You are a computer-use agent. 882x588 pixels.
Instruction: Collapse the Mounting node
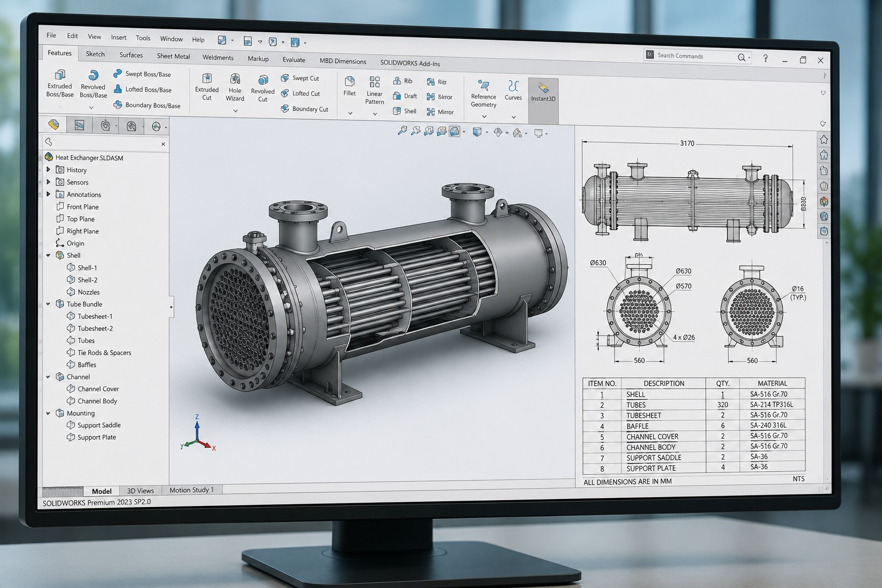point(48,413)
